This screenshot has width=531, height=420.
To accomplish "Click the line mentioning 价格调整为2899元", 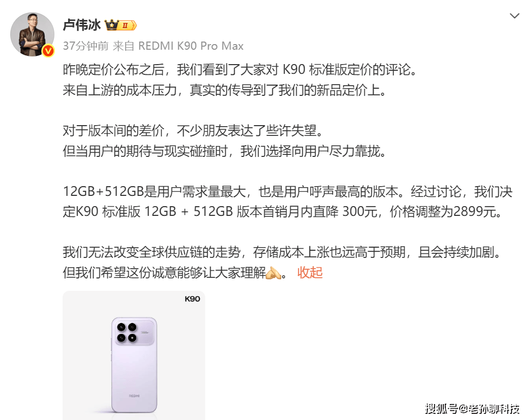I will click(x=283, y=211).
